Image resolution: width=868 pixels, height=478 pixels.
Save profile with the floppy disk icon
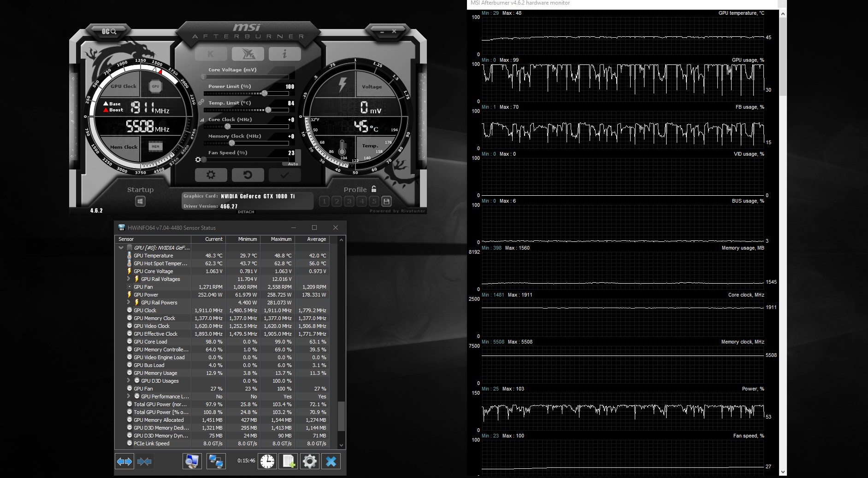coord(387,201)
